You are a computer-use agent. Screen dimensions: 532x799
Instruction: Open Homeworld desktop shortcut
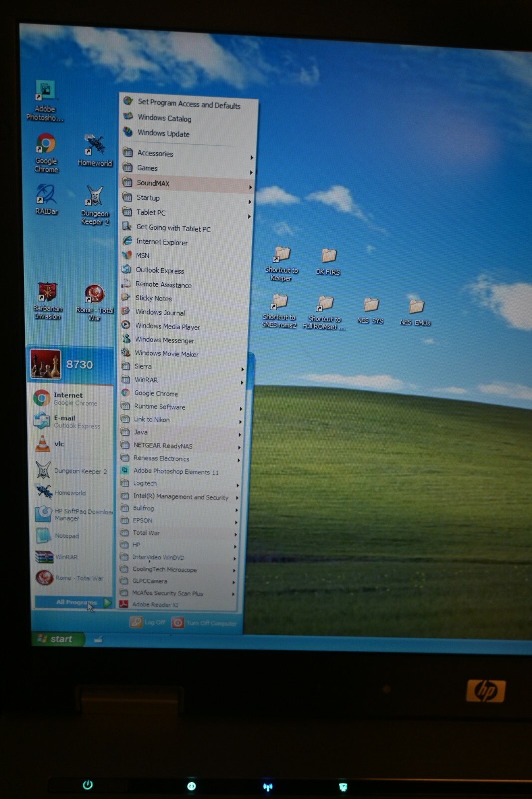click(94, 150)
